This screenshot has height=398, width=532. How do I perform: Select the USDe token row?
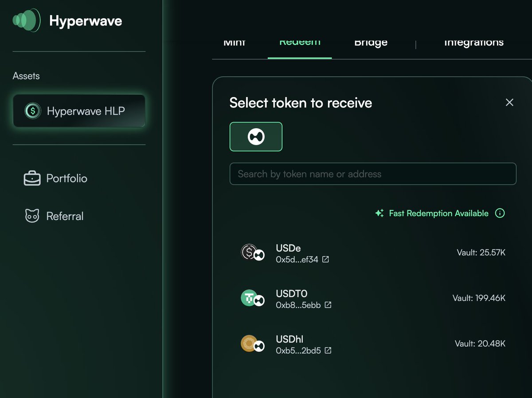373,253
